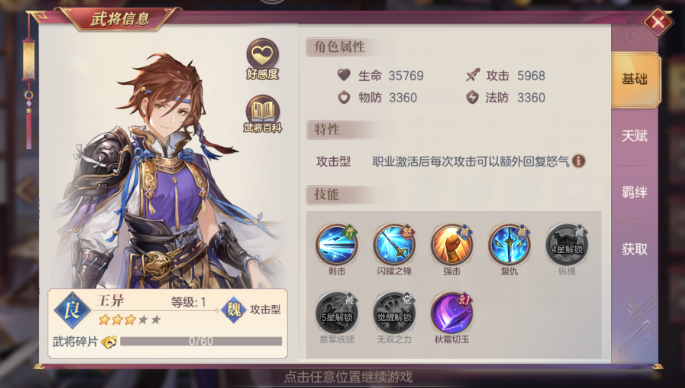The width and height of the screenshot is (685, 388).
Task: Select the 刺击 skill icon
Action: click(x=337, y=245)
